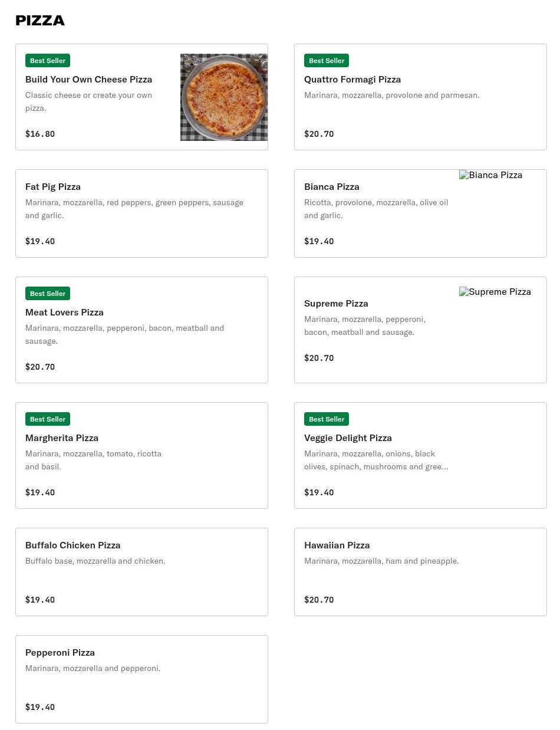Choose the Margherita Pizza title
This screenshot has width=560, height=730.
(x=62, y=438)
